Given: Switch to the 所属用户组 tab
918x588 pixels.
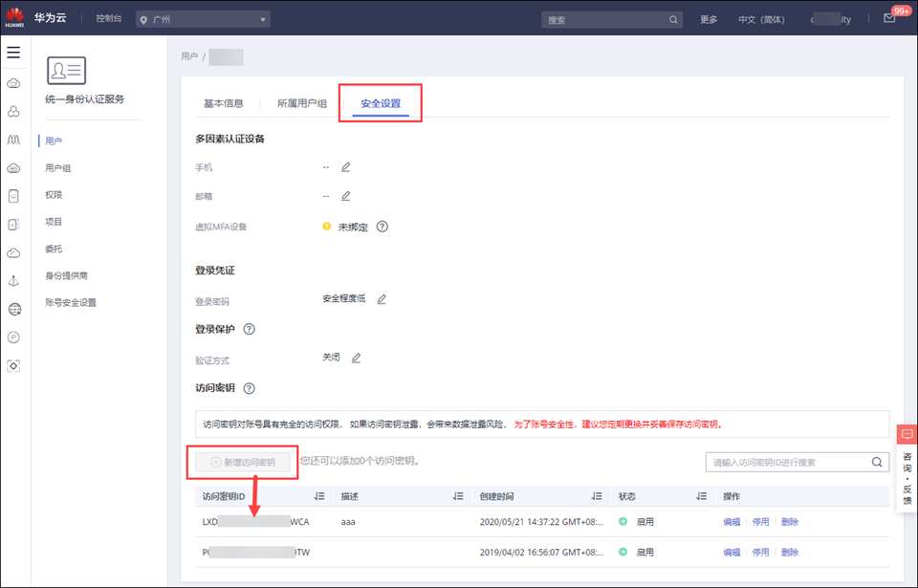Looking at the screenshot, I should tap(302, 103).
